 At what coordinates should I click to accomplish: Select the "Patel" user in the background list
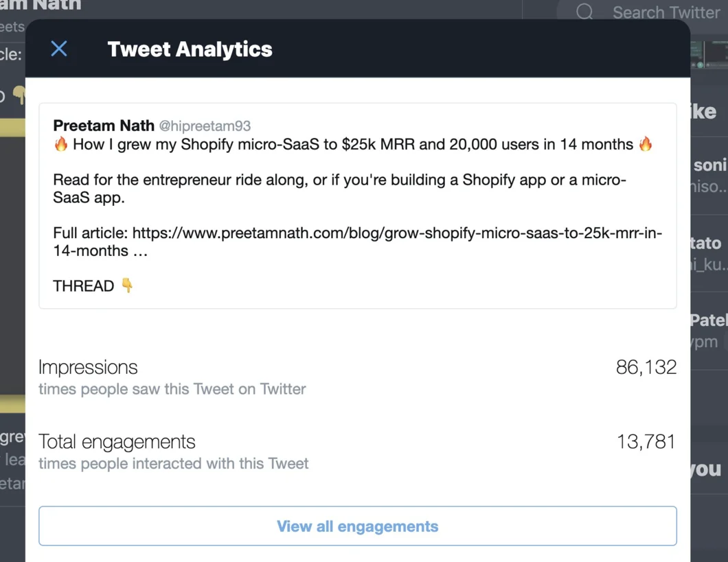[x=708, y=320]
